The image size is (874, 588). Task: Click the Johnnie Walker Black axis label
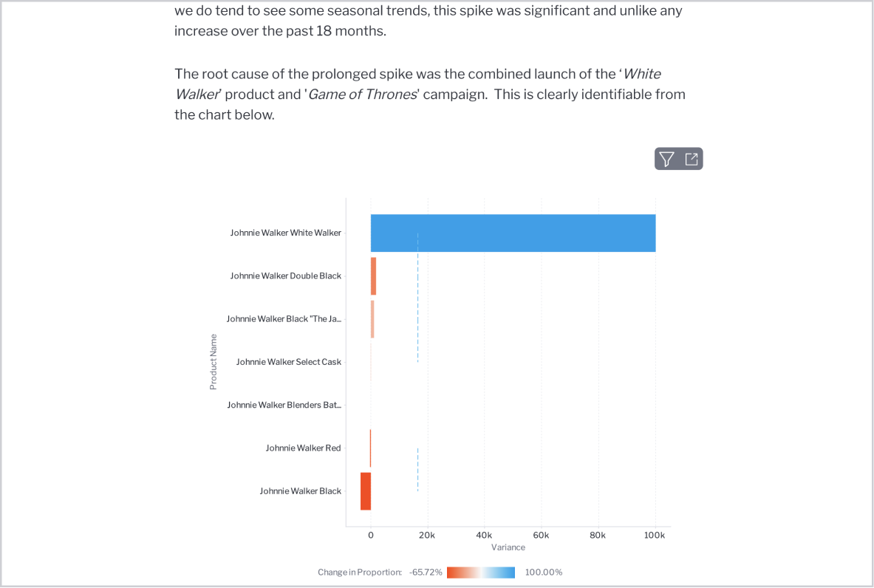tap(301, 491)
